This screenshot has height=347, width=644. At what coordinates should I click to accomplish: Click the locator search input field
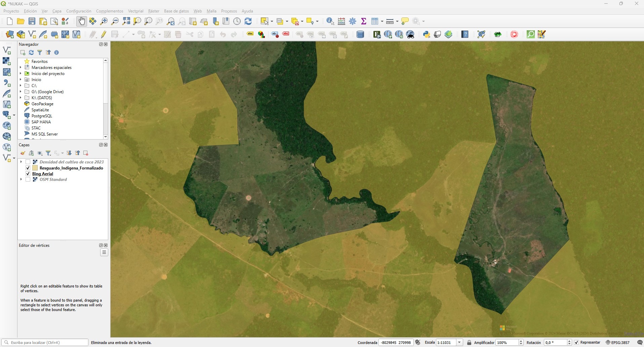pos(47,342)
